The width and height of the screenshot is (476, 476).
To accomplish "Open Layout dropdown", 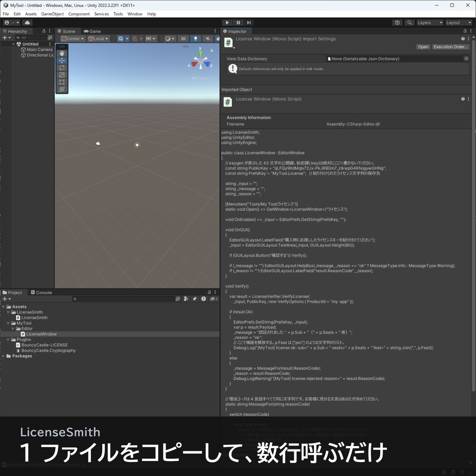I will point(459,22).
